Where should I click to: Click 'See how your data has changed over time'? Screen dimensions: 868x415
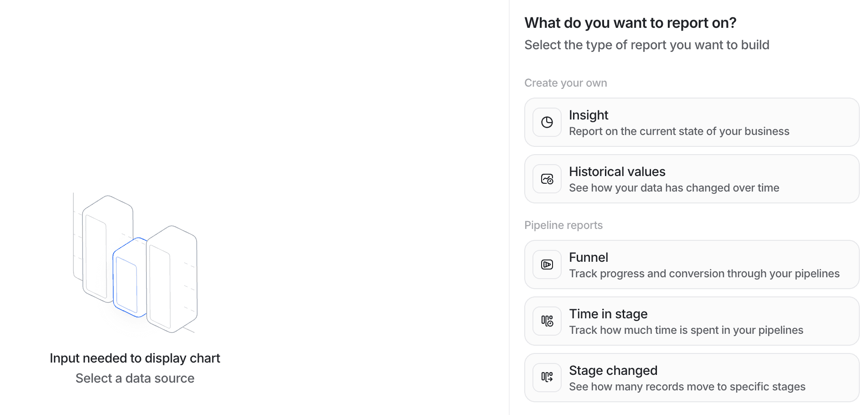pos(674,188)
